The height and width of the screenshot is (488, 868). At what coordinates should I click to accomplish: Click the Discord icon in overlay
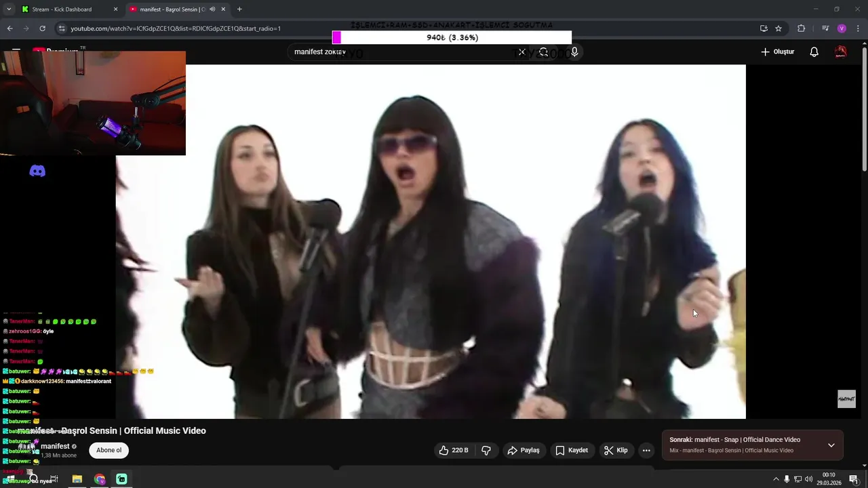tap(37, 171)
